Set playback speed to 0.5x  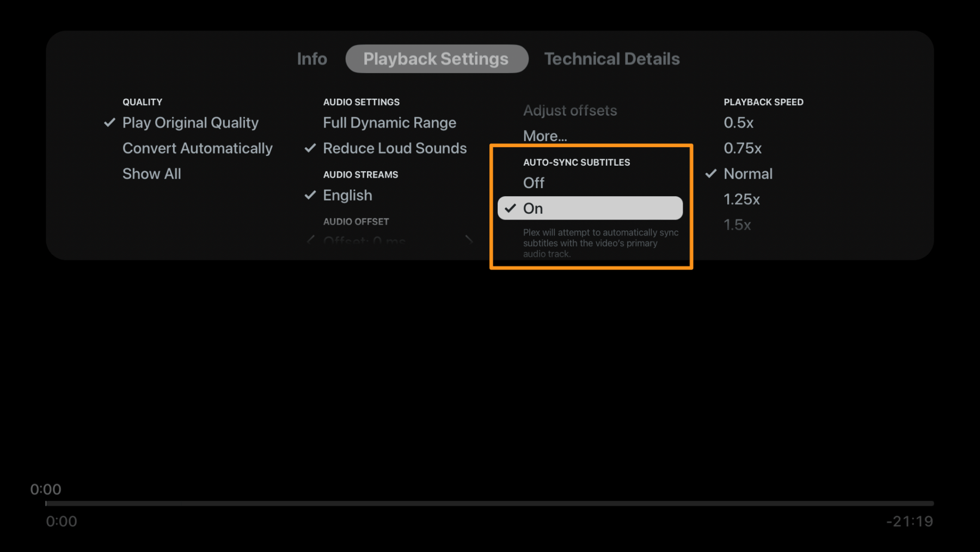(738, 123)
